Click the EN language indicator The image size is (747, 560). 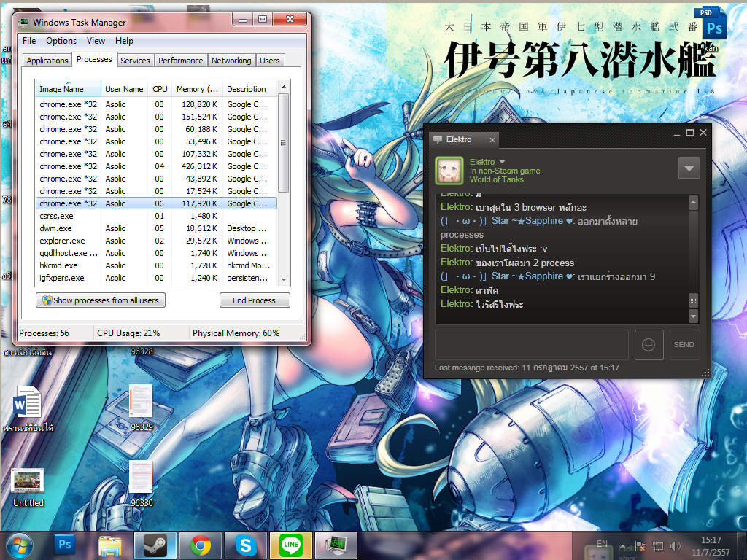click(x=602, y=543)
